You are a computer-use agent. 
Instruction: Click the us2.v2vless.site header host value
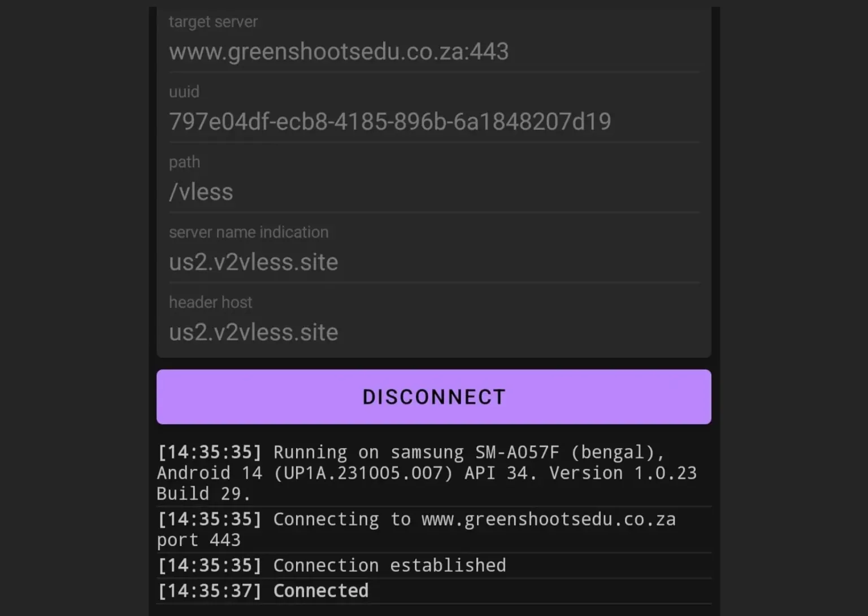(x=253, y=332)
